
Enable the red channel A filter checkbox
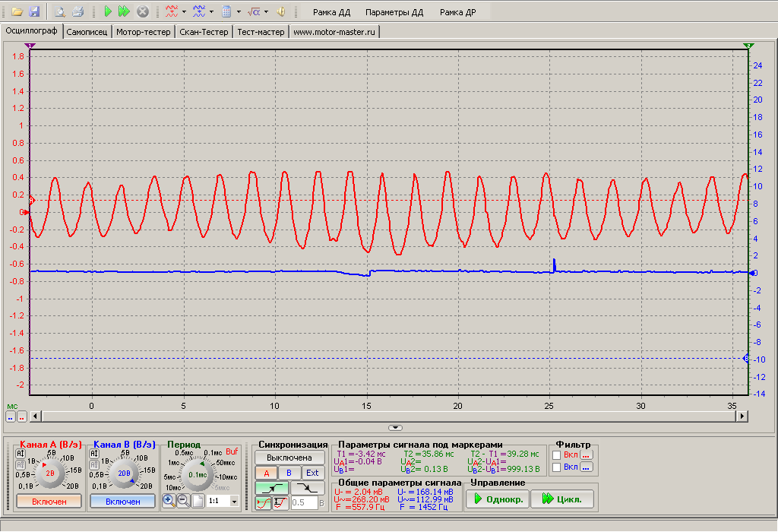[557, 454]
